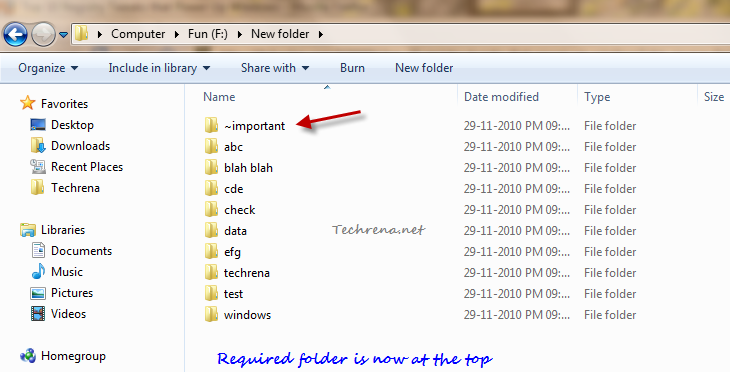
Task: Click the Homegroup icon
Action: coord(28,356)
